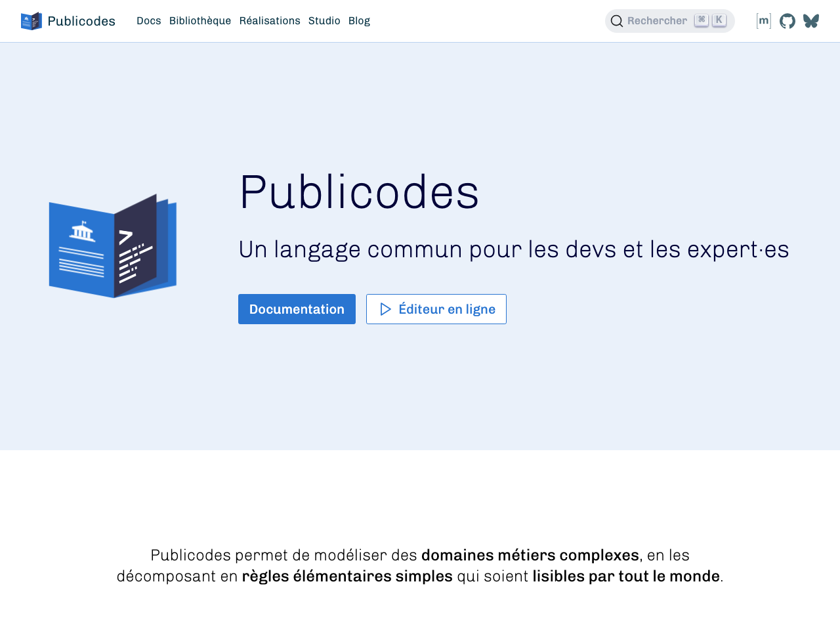Click the magnifying glass search icon
840x630 pixels.
coord(616,20)
